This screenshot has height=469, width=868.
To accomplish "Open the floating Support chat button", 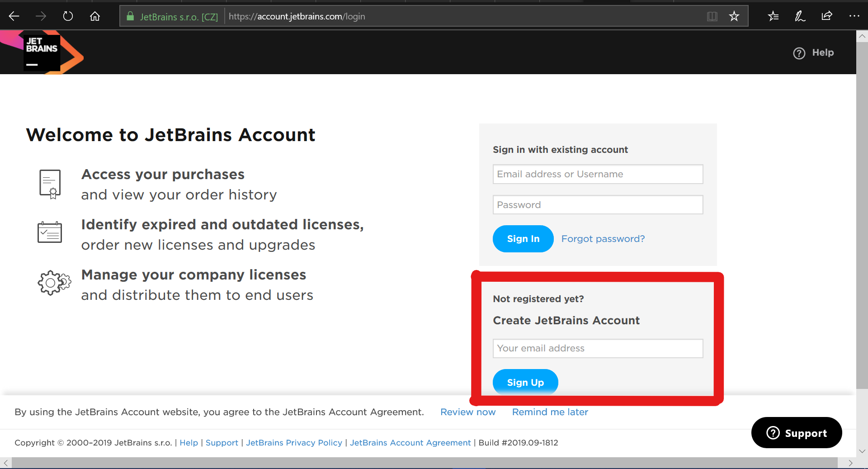I will [x=797, y=433].
